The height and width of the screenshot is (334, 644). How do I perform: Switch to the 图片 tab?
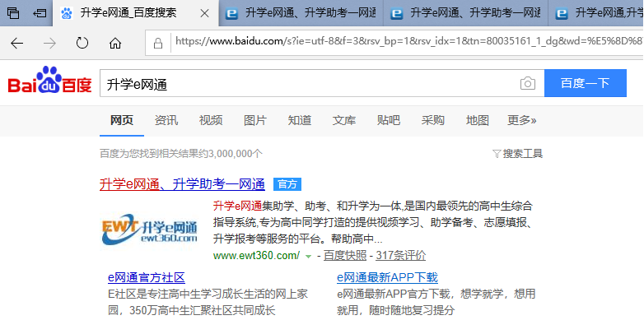click(255, 120)
